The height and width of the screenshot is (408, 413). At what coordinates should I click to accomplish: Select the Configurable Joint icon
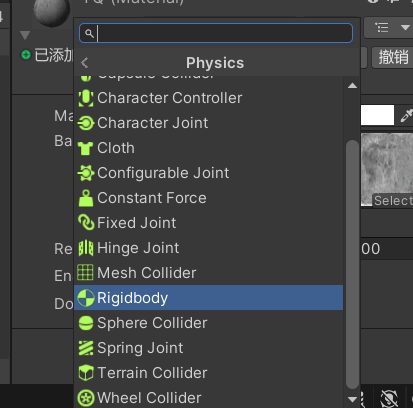tap(86, 173)
